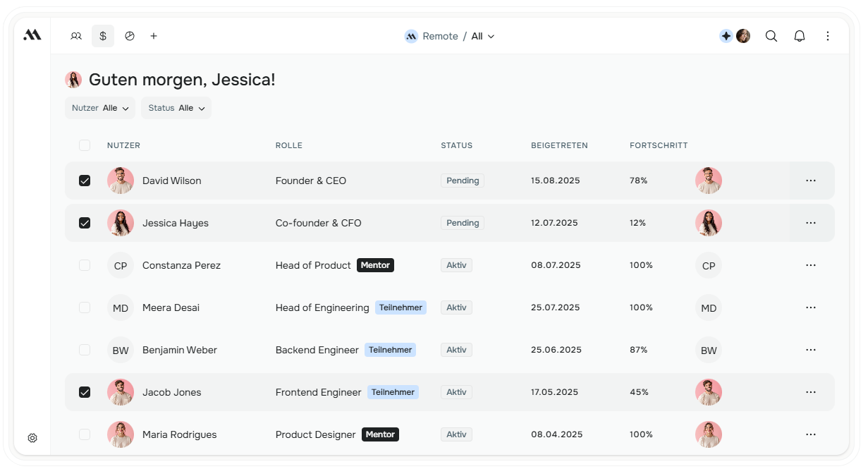This screenshot has height=469, width=868.
Task: Select the dollar sign finance icon
Action: (x=103, y=36)
